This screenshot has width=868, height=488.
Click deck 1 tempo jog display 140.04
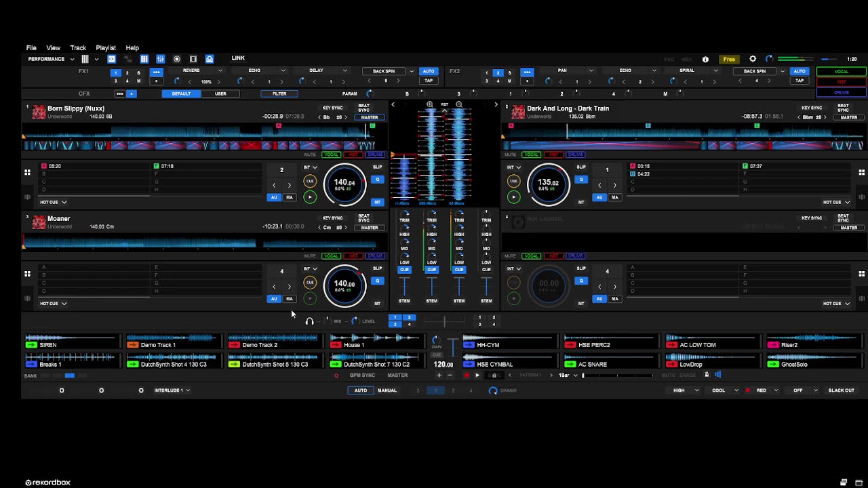[344, 184]
